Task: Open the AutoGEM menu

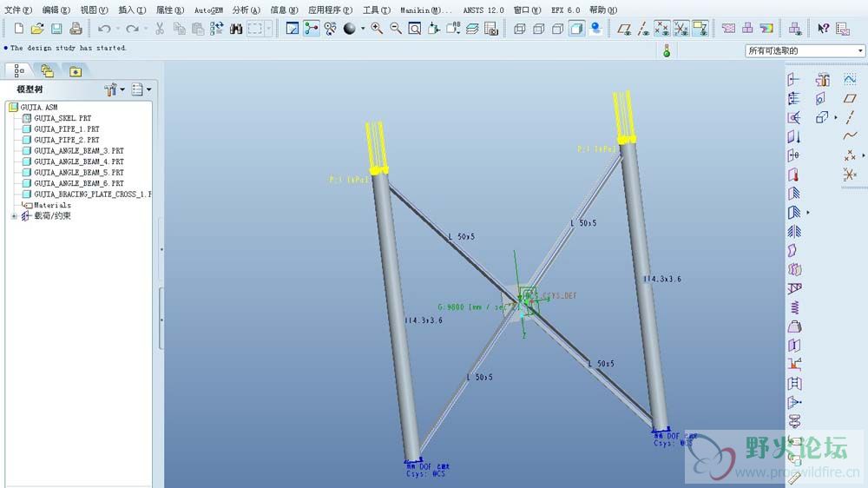Action: coord(208,10)
